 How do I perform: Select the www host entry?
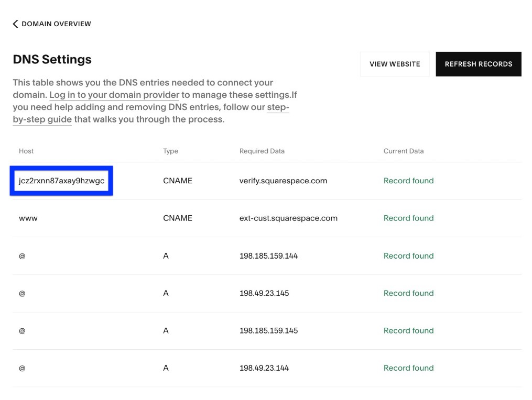pos(28,218)
